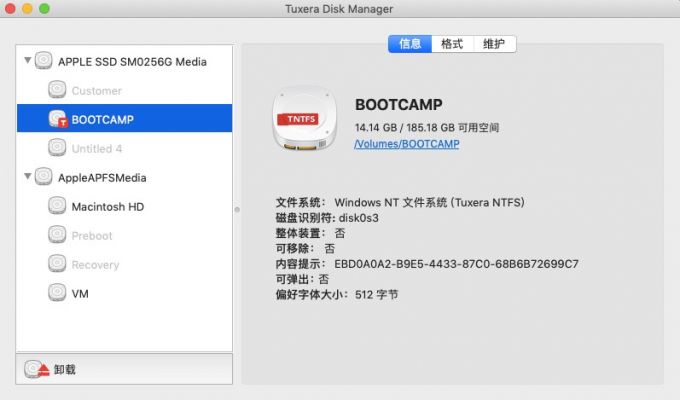
Task: Click the sidebar split divider handle
Action: (237, 209)
